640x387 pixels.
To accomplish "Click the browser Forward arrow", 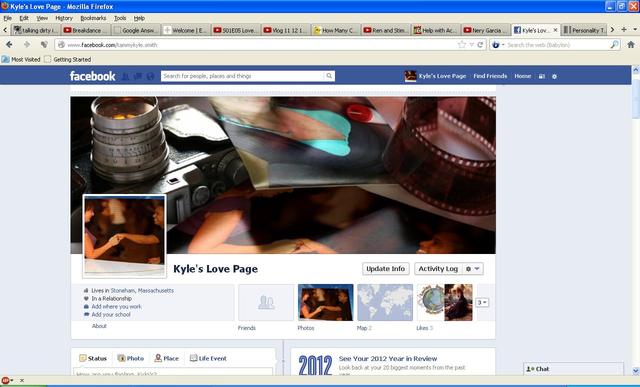I will click(27, 44).
